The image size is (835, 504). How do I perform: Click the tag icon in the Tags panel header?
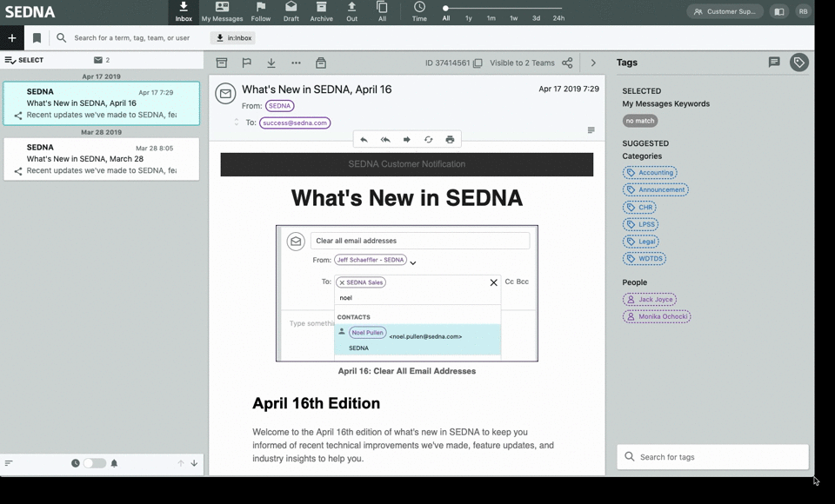tap(798, 63)
